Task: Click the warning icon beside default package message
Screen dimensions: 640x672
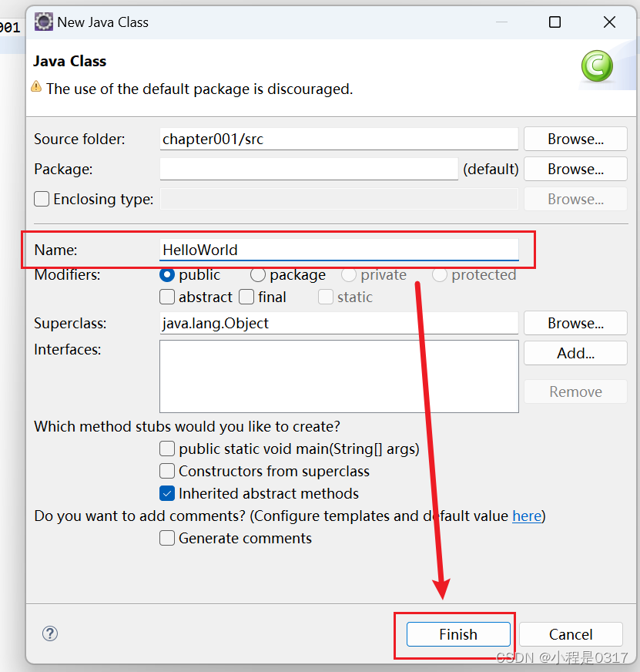Action: click(x=36, y=87)
